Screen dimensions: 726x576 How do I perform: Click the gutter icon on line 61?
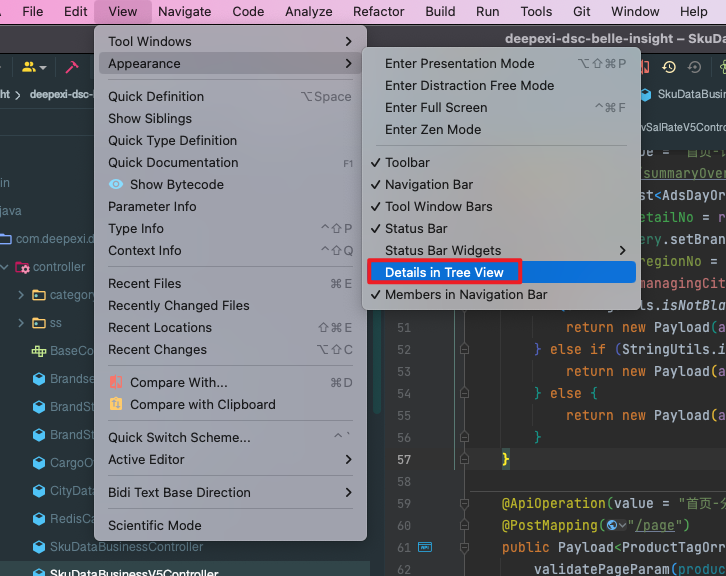click(424, 547)
